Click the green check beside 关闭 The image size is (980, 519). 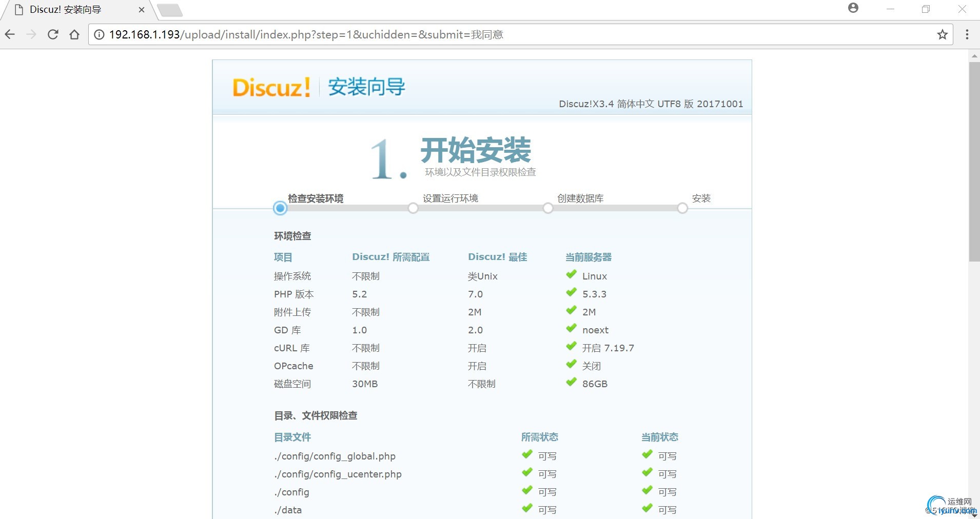click(571, 364)
